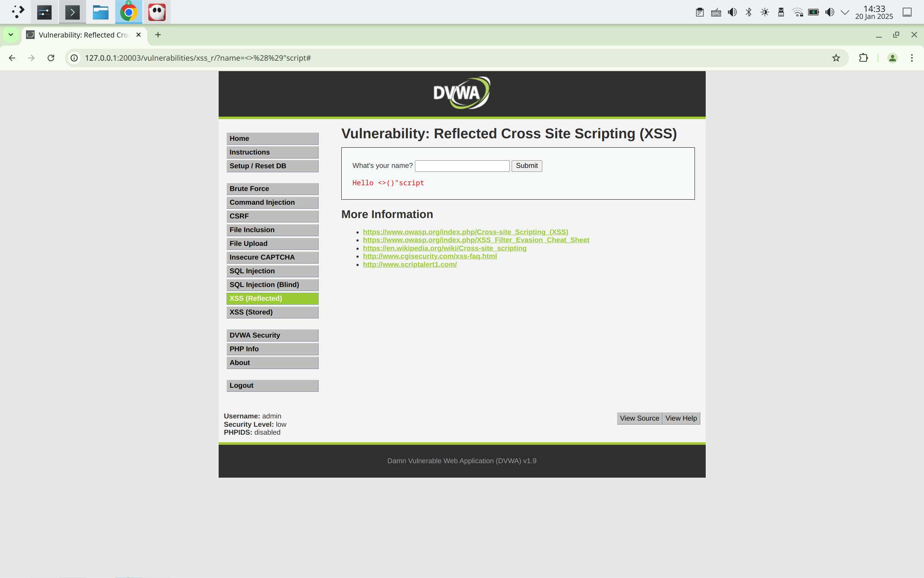Click the volume speaker tray icon
The image size is (924, 578).
click(x=732, y=12)
